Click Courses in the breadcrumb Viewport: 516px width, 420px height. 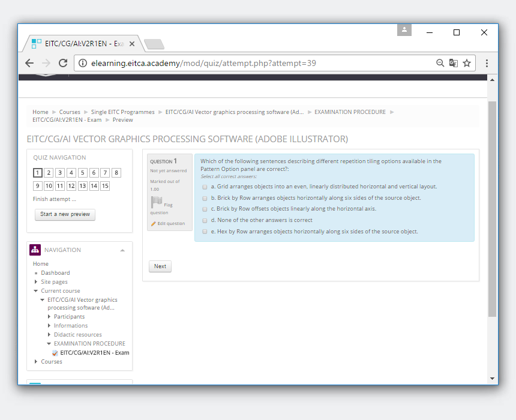70,112
